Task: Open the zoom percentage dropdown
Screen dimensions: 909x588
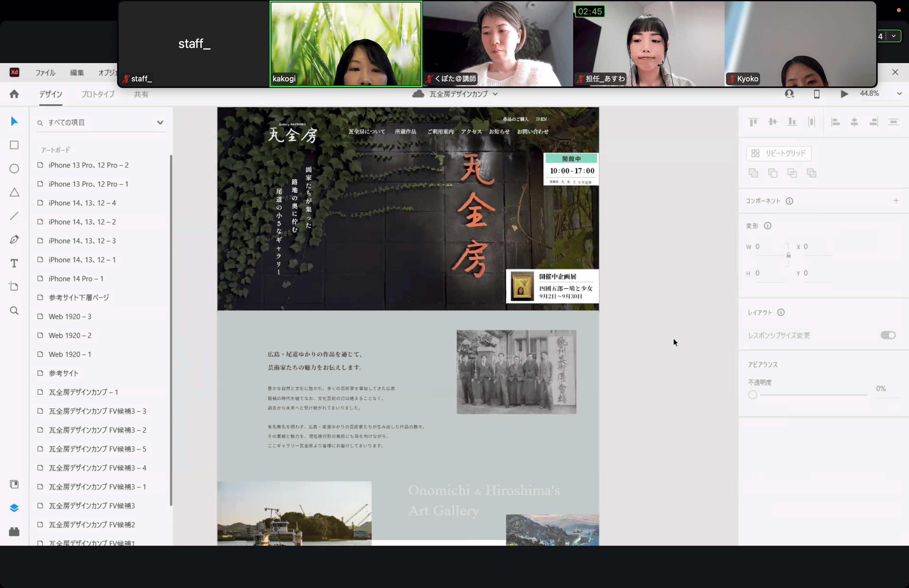Action: click(x=899, y=94)
